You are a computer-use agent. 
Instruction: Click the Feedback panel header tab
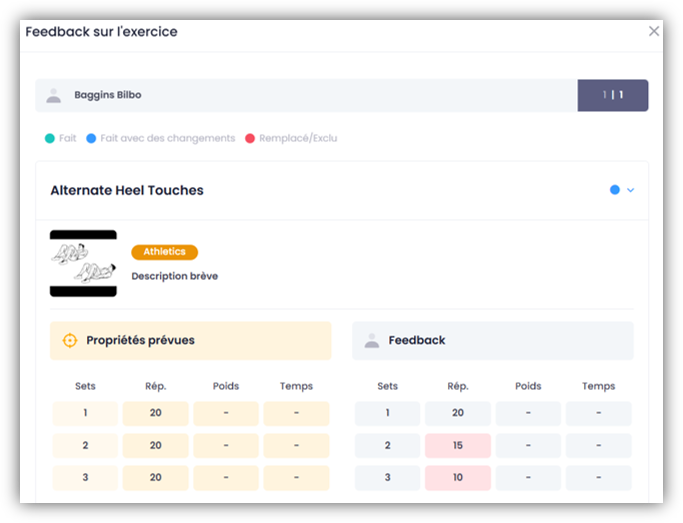(x=492, y=340)
